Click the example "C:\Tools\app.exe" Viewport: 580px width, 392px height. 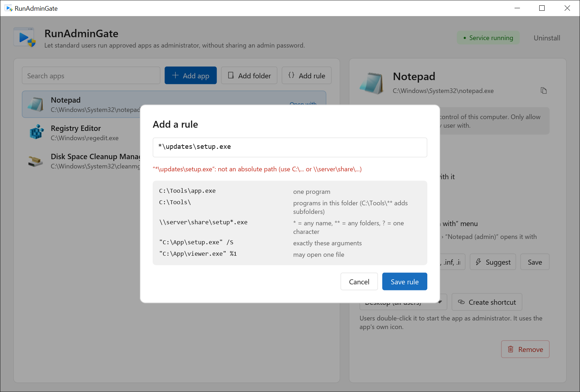pos(187,191)
